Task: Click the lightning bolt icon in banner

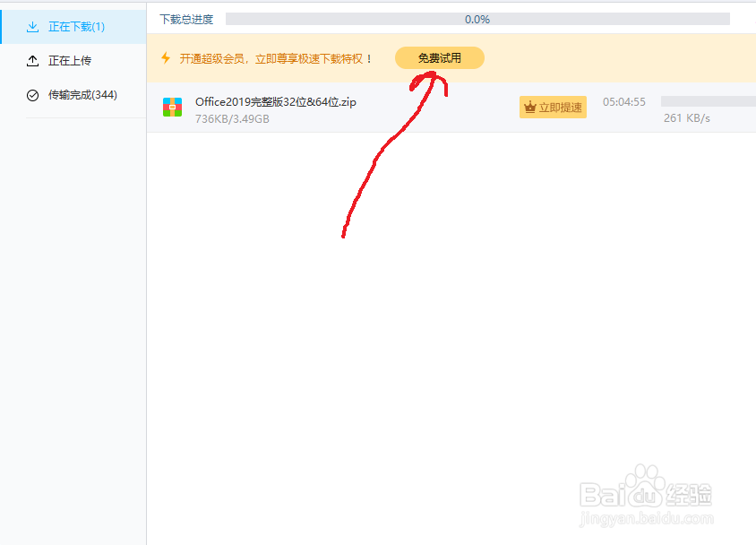Action: pyautogui.click(x=166, y=58)
